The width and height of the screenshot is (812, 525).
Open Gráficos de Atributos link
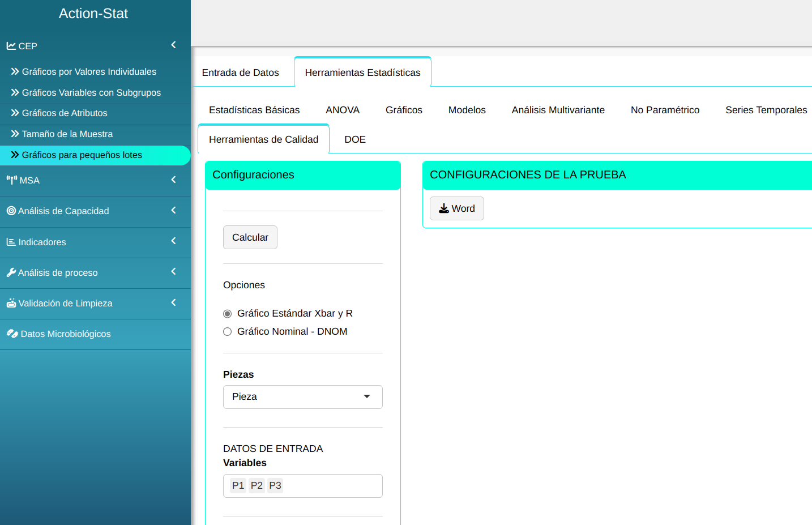65,113
